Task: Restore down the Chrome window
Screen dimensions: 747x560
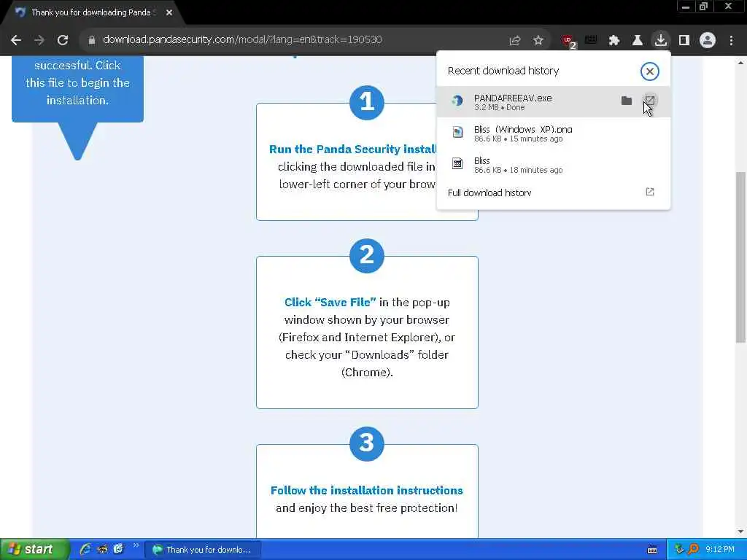Action: pos(704,7)
